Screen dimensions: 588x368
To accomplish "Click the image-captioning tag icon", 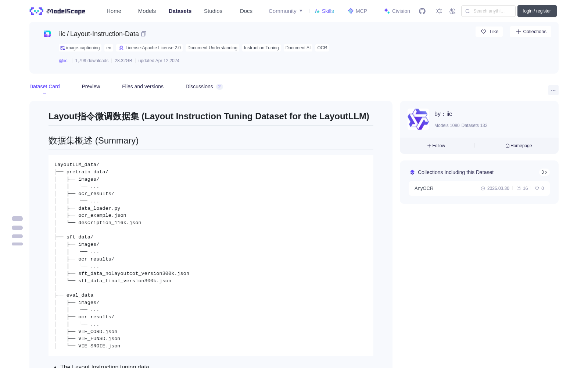I will pos(63,48).
